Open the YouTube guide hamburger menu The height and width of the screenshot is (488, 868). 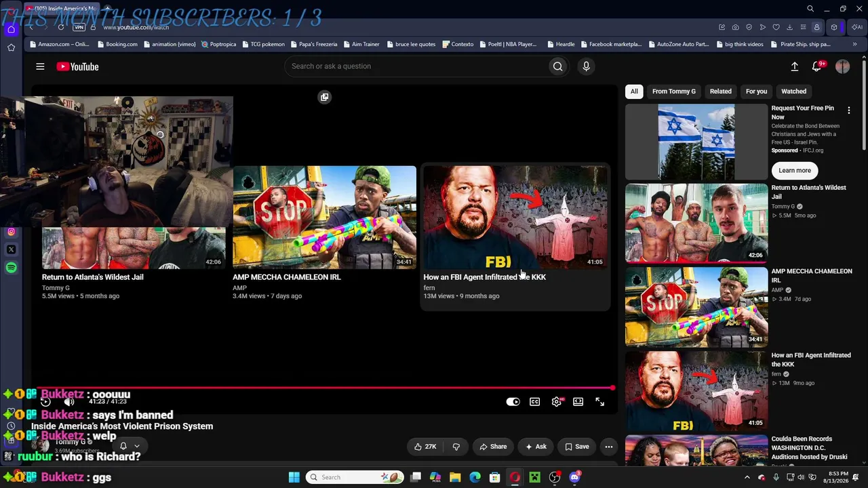[40, 66]
